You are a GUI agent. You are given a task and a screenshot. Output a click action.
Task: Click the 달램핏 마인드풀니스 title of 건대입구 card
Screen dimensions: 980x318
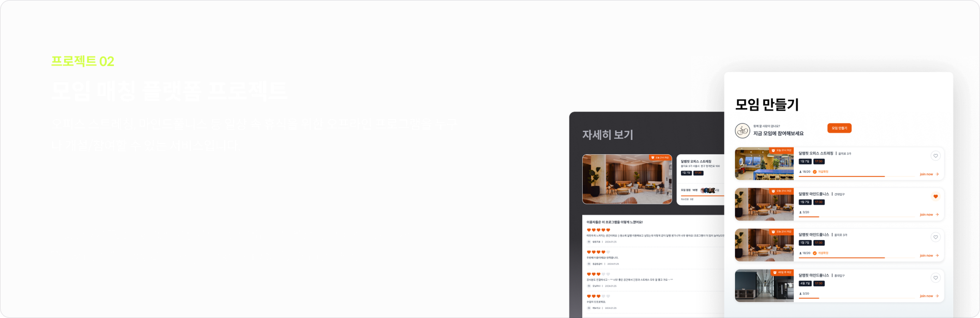814,194
